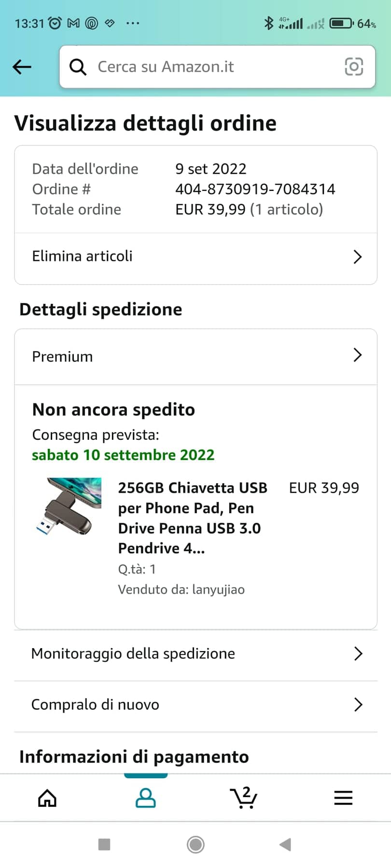Open the camera lens scan icon
This screenshot has height=868, width=391.
coord(354,67)
